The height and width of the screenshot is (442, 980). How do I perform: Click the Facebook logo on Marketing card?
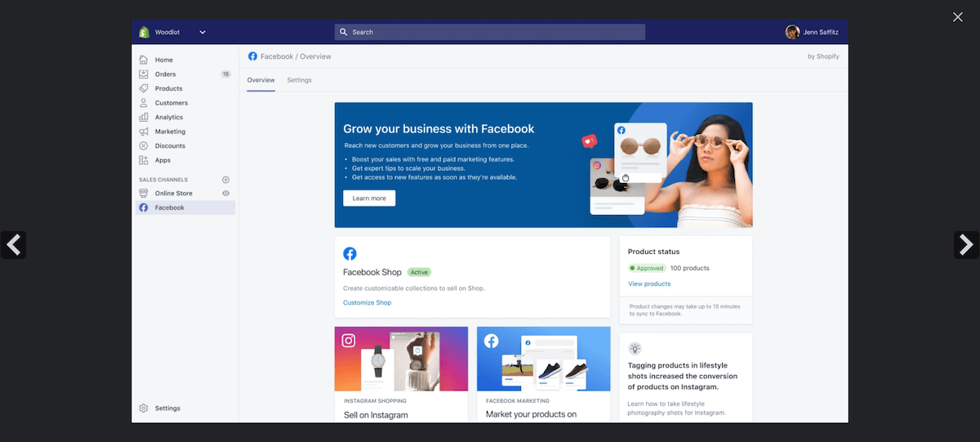tap(492, 341)
